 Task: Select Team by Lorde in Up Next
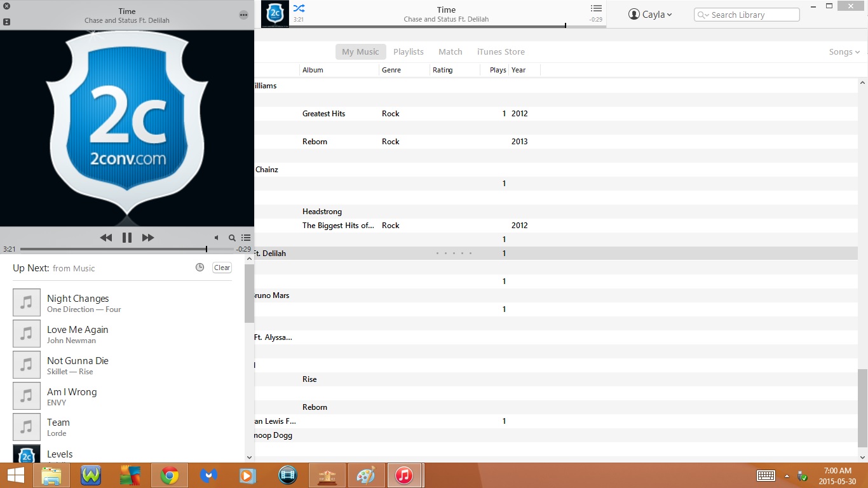point(122,427)
